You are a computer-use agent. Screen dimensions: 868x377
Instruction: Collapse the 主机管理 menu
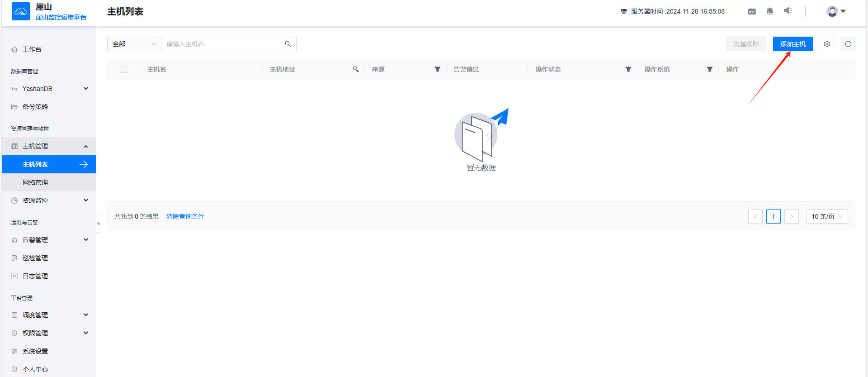[x=49, y=146]
